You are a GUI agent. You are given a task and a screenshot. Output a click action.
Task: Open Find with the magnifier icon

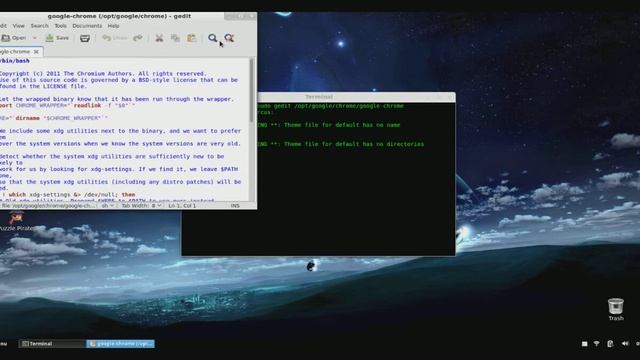pyautogui.click(x=212, y=38)
